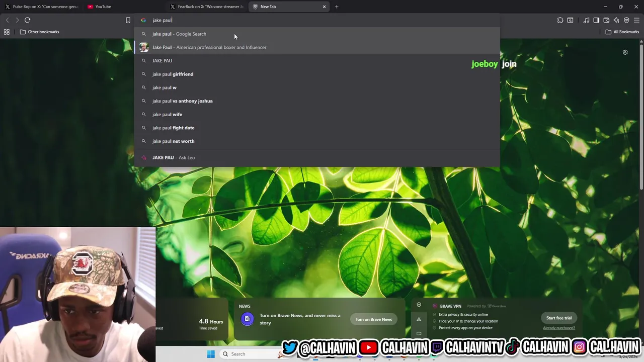Choose the 'JAKE PAU - Ask Leo' suggestion
This screenshot has height=362, width=644.
coord(317,158)
